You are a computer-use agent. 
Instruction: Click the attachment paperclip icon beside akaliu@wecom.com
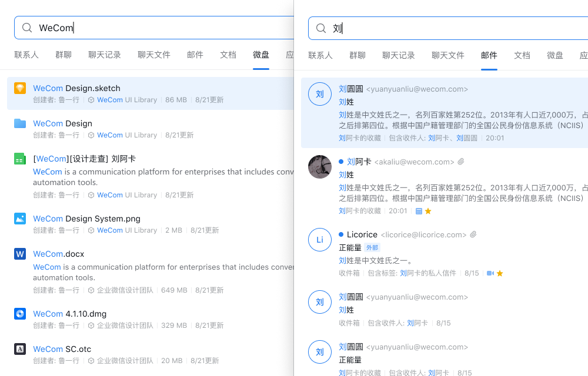[x=461, y=162]
